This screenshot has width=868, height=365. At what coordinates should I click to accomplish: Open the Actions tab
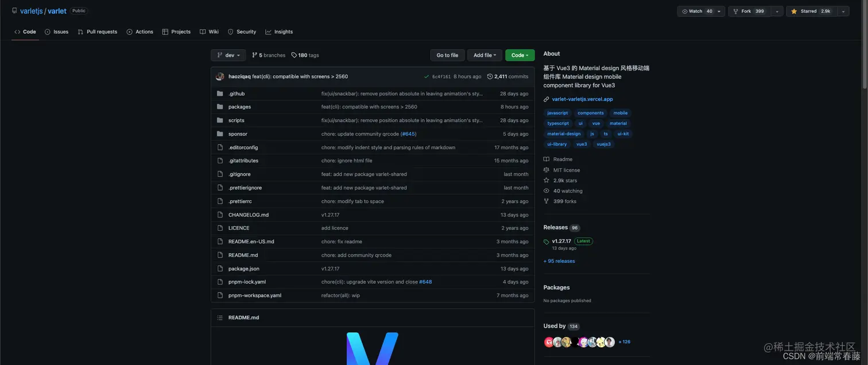[x=139, y=32]
